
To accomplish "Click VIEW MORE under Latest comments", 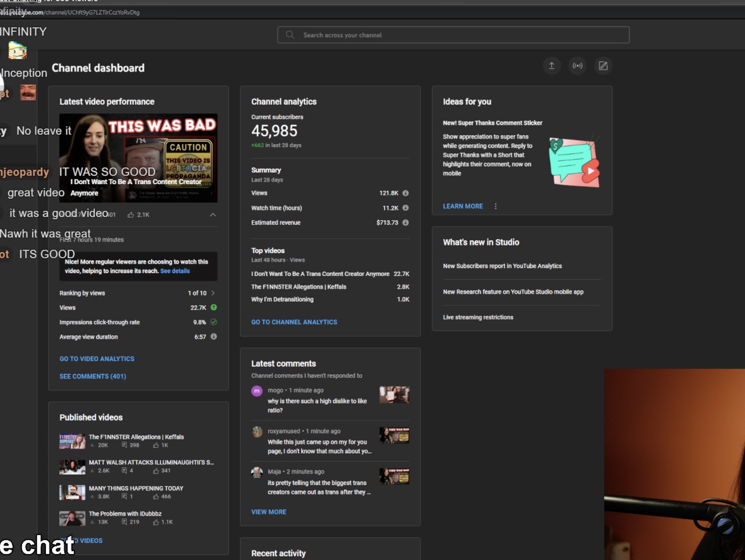I will (269, 512).
